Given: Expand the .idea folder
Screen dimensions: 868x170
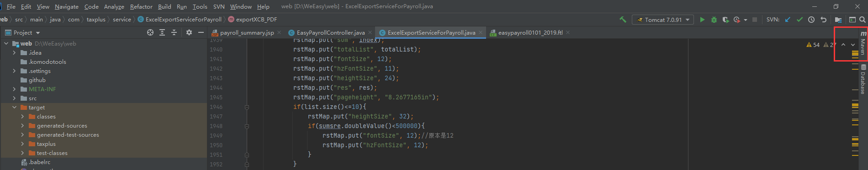Looking at the screenshot, I should (14, 52).
